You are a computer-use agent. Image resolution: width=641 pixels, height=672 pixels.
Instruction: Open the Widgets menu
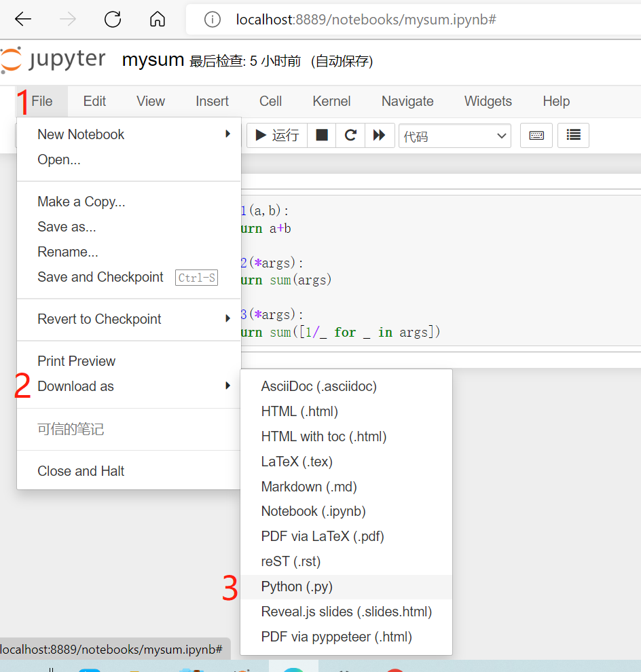488,101
